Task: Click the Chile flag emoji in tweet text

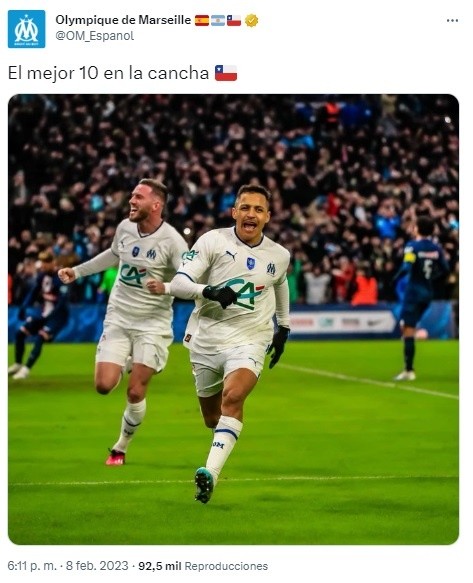Action: tap(226, 73)
